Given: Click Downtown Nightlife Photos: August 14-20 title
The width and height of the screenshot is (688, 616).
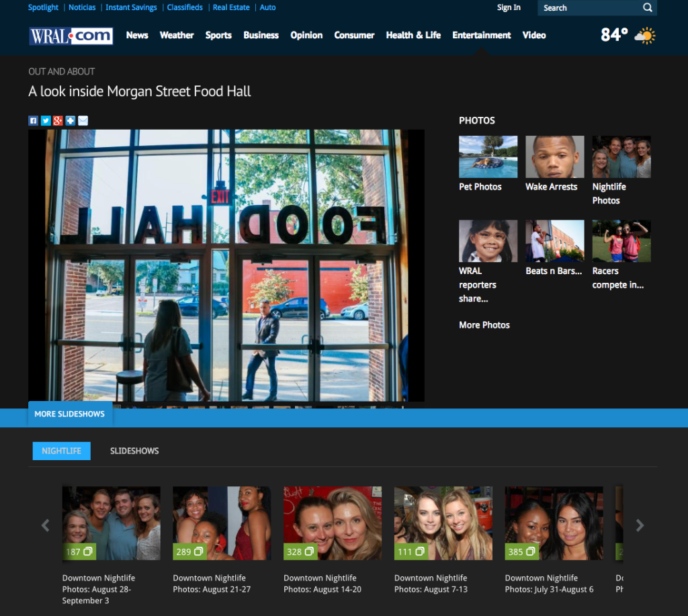Looking at the screenshot, I should pos(322,584).
